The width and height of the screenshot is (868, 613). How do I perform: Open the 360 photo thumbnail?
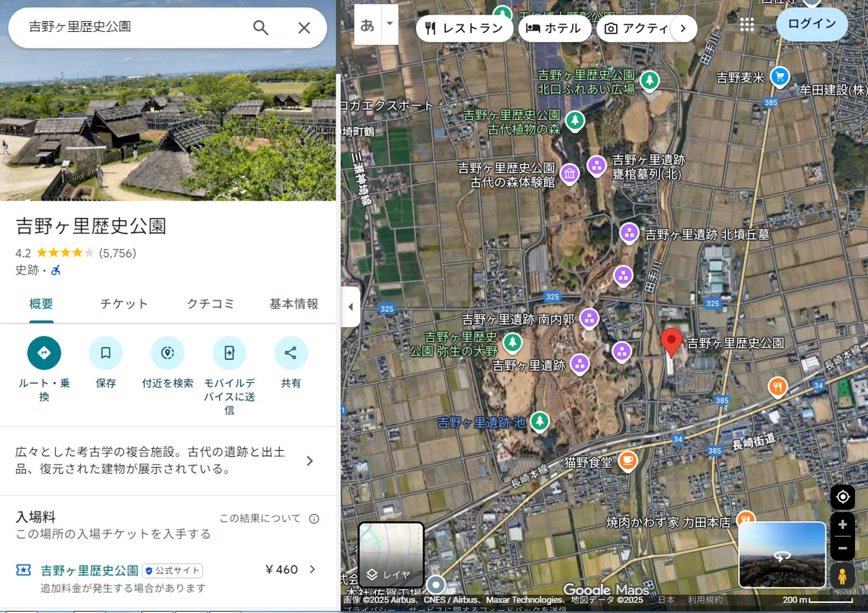pos(782,554)
